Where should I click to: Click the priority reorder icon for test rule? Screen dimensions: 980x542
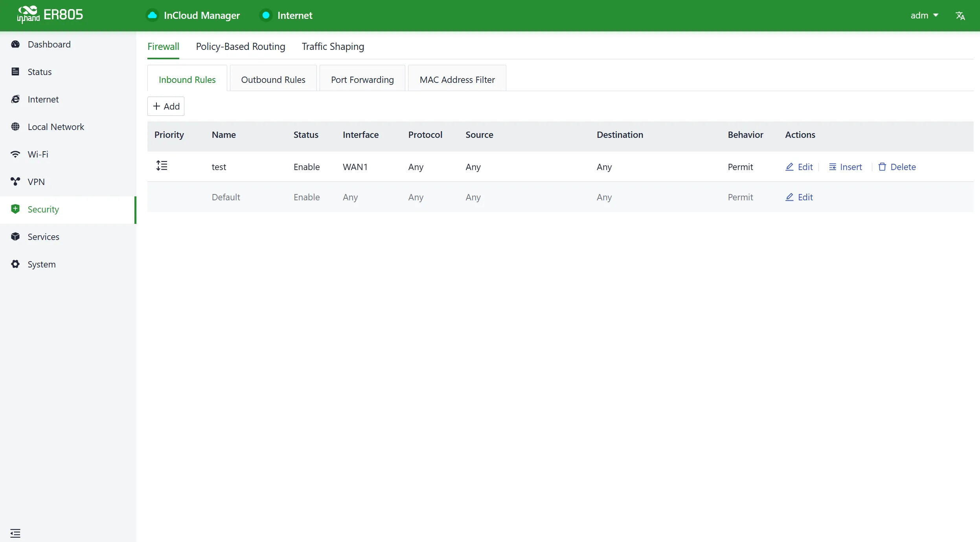tap(162, 166)
